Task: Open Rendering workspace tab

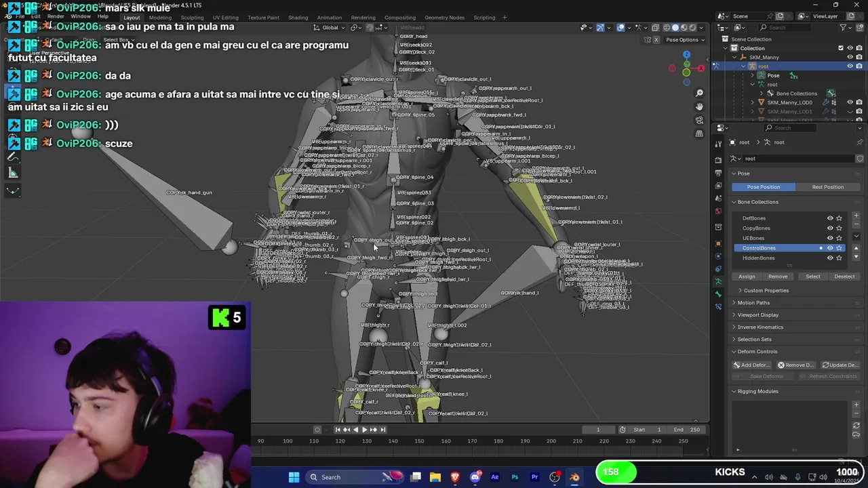Action: [363, 18]
